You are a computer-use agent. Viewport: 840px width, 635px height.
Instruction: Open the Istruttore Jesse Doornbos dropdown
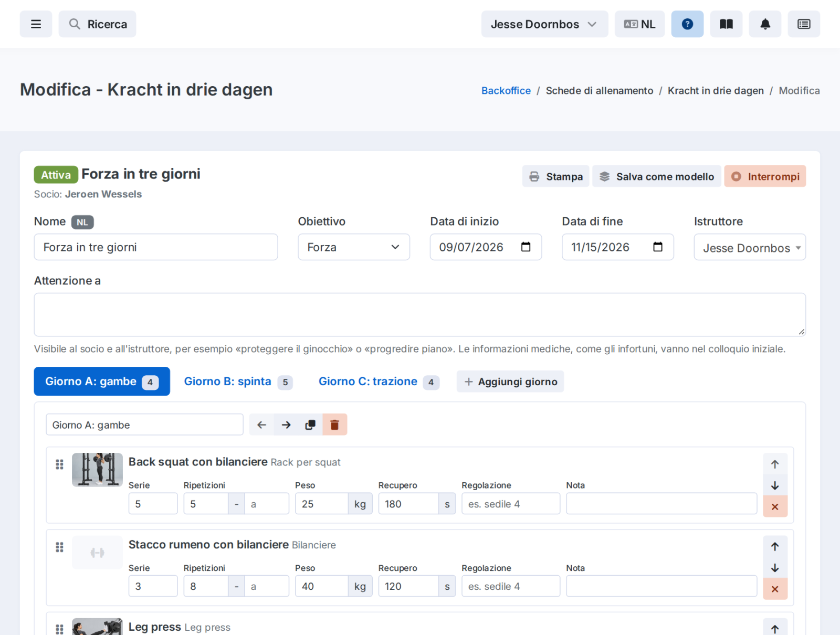[x=750, y=247]
